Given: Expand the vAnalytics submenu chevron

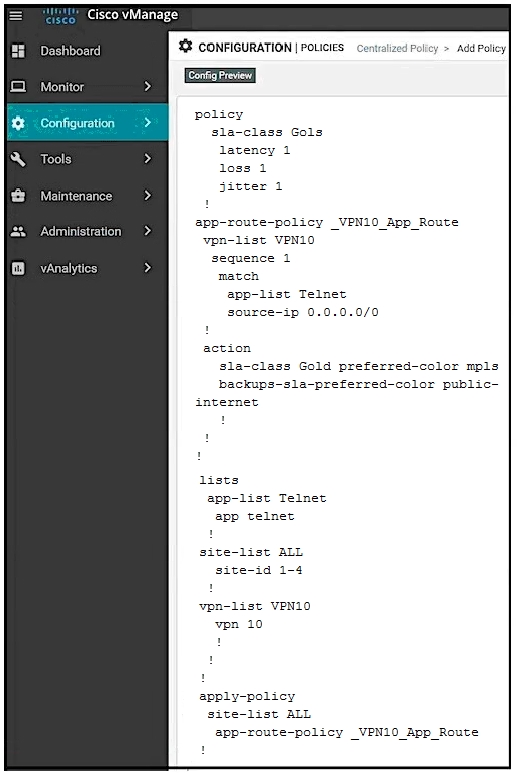Looking at the screenshot, I should [147, 268].
